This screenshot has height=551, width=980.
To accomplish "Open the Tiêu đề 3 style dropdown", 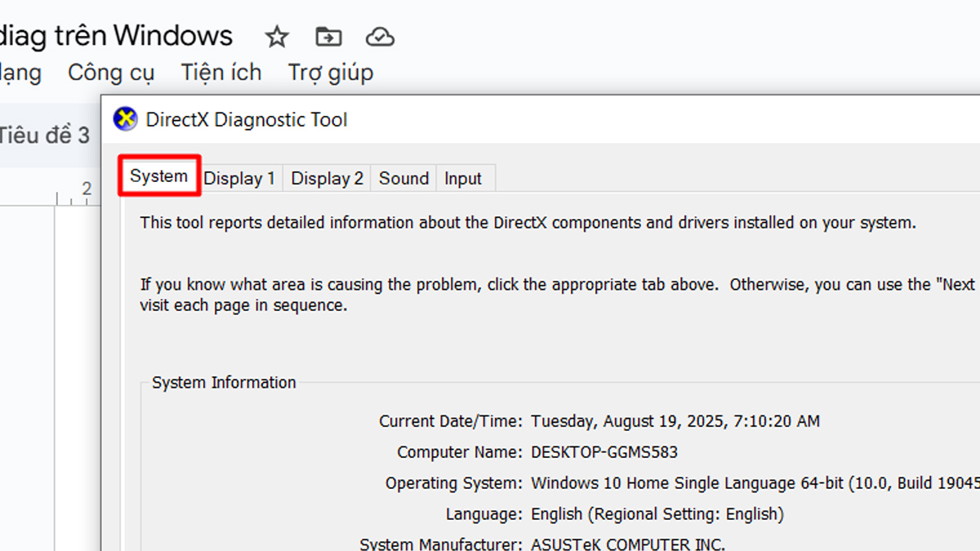I will [x=44, y=135].
